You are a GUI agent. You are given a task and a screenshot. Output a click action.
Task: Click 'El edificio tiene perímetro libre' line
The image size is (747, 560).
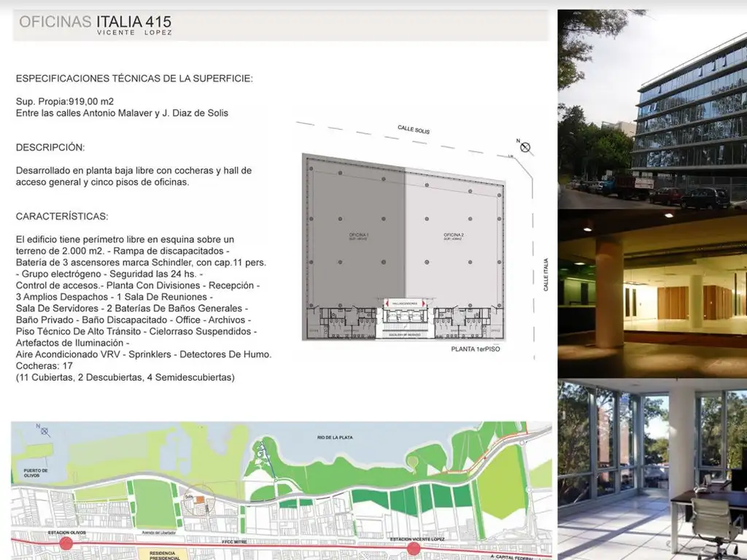125,239
